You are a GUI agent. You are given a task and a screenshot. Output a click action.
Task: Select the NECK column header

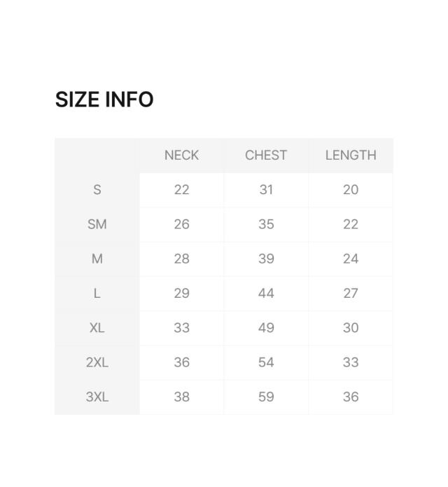pyautogui.click(x=181, y=156)
